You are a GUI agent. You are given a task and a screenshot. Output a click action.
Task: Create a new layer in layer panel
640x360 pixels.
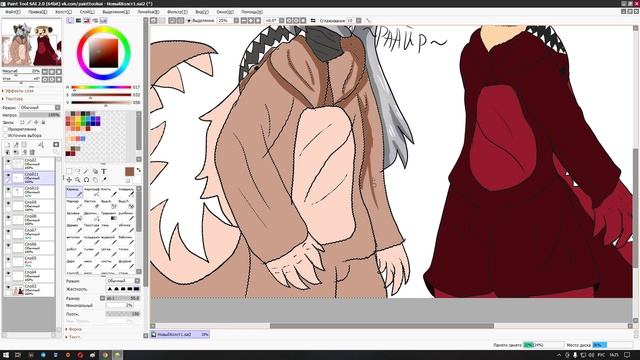[x=7, y=144]
